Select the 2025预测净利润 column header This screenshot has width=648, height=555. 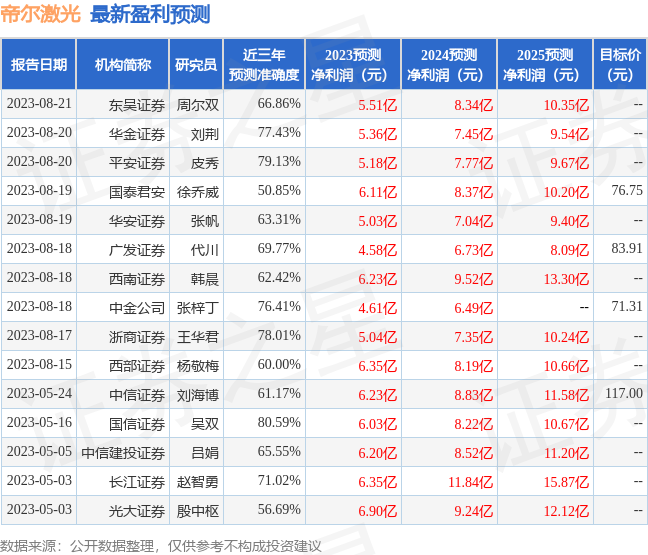[545, 64]
